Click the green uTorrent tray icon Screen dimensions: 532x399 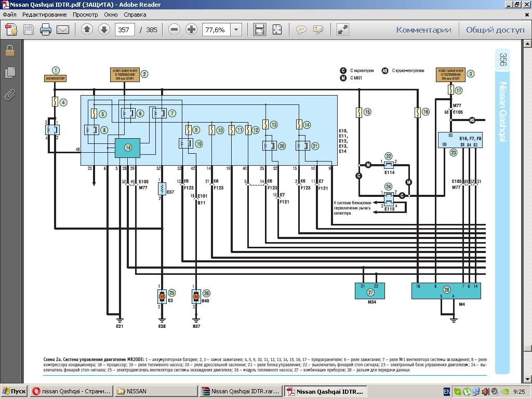click(x=467, y=392)
